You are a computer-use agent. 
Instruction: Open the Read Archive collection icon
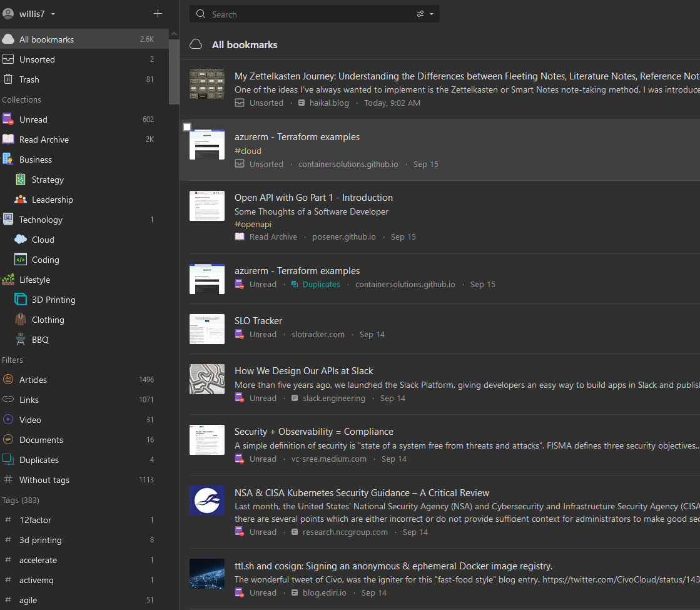point(8,140)
